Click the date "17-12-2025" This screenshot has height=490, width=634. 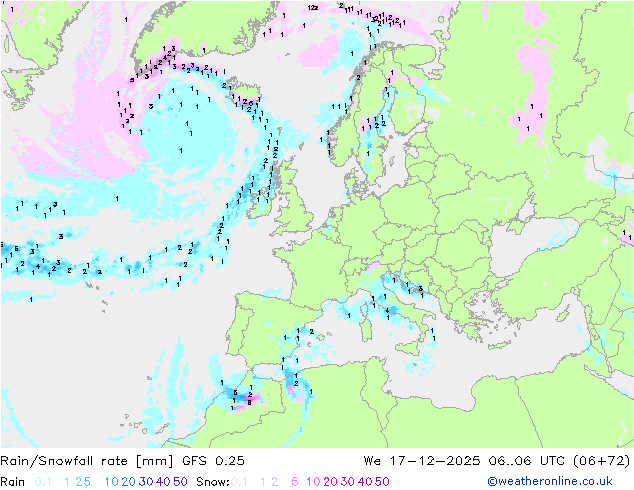tap(435, 461)
